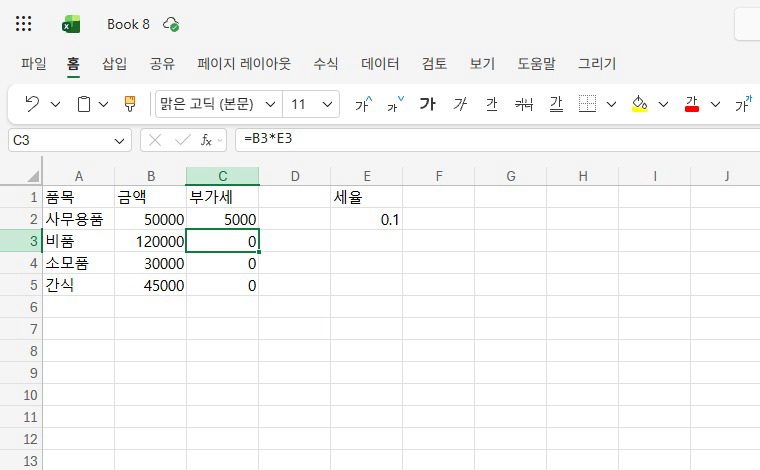
Task: Activate the Format Painter brush
Action: click(130, 104)
